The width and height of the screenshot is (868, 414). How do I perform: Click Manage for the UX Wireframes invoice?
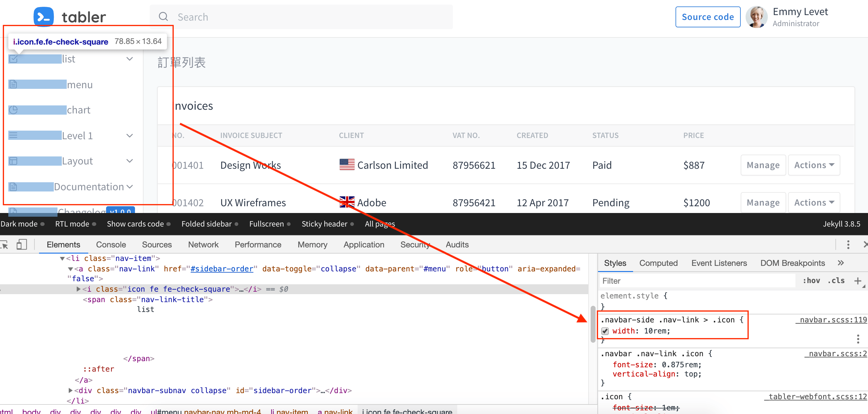[x=763, y=202]
